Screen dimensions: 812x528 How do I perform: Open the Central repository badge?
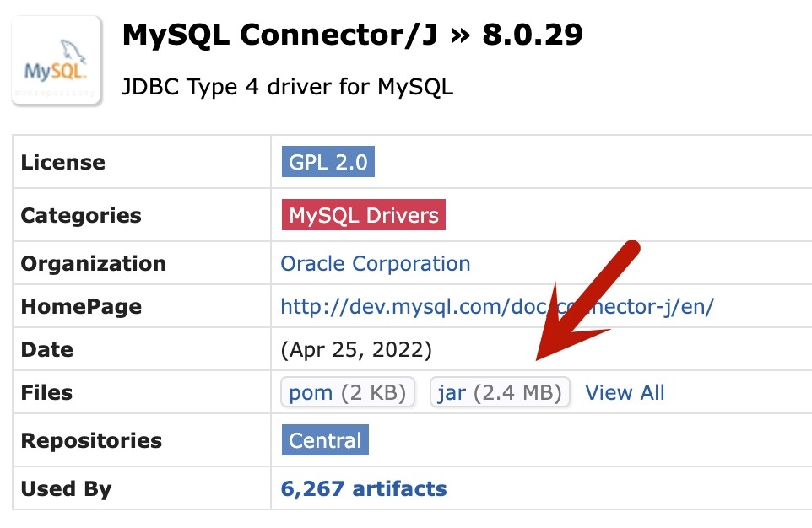click(324, 440)
